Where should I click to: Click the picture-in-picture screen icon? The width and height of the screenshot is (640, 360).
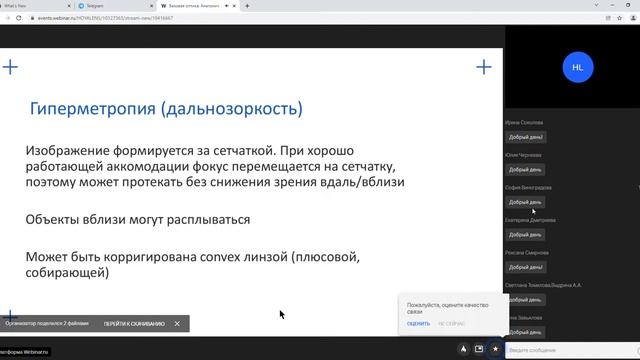[479, 349]
